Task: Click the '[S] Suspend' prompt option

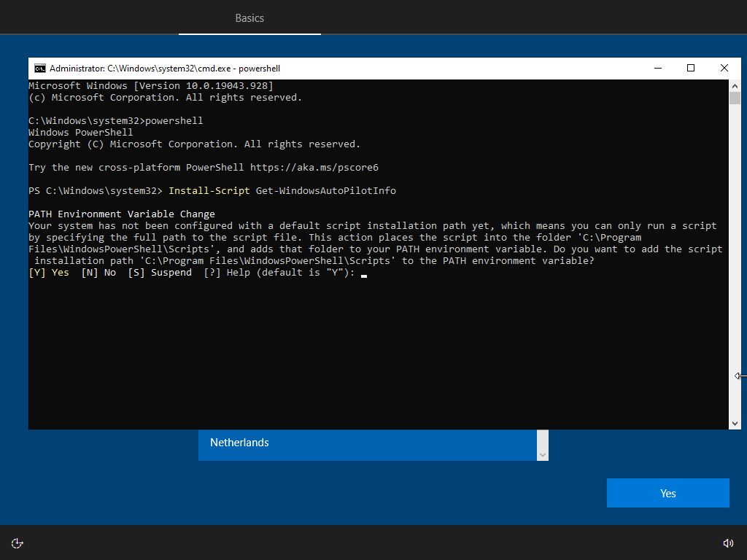Action: [x=160, y=273]
